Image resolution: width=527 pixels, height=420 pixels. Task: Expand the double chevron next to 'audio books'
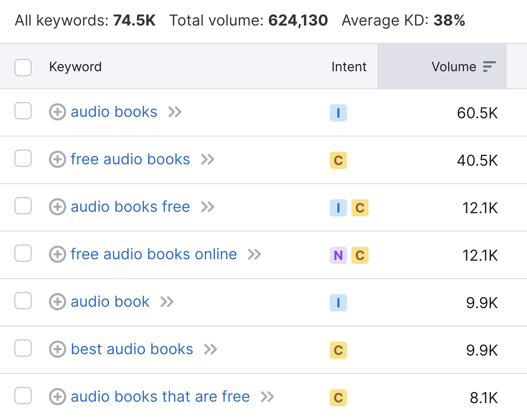coord(175,112)
